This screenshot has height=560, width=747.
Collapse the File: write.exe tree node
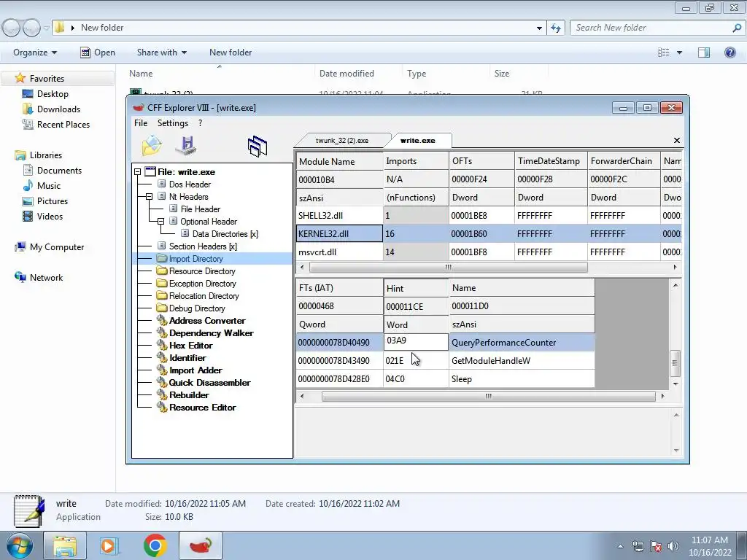click(x=138, y=172)
